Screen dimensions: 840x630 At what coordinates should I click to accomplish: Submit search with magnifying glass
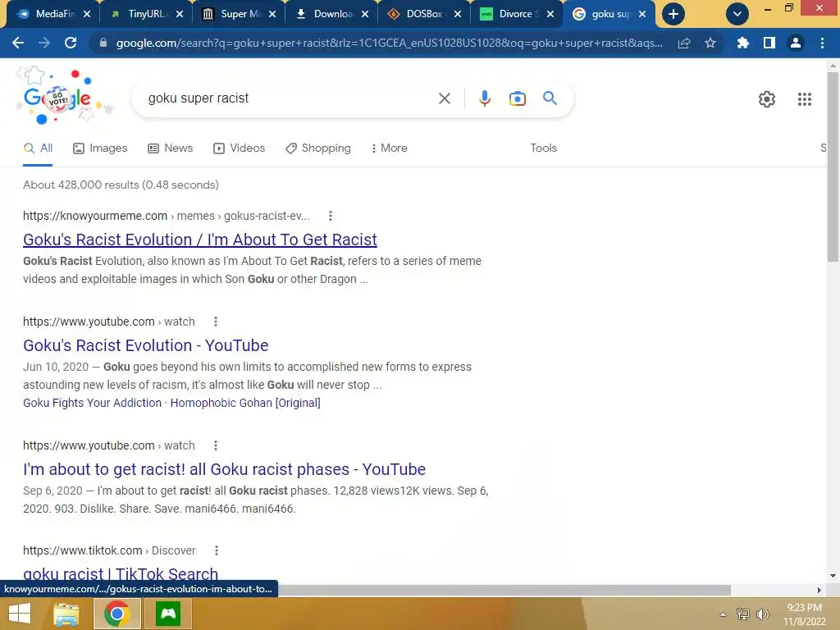point(550,98)
